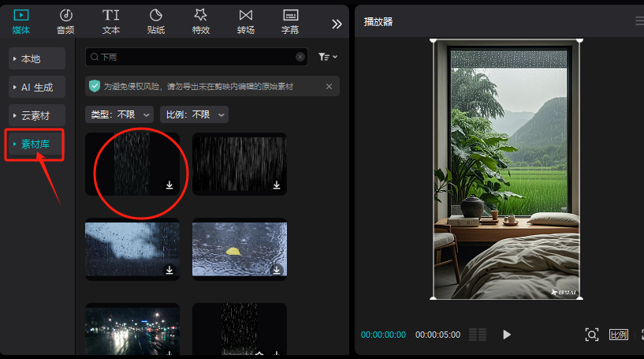Open the 文本 text tab

click(111, 22)
